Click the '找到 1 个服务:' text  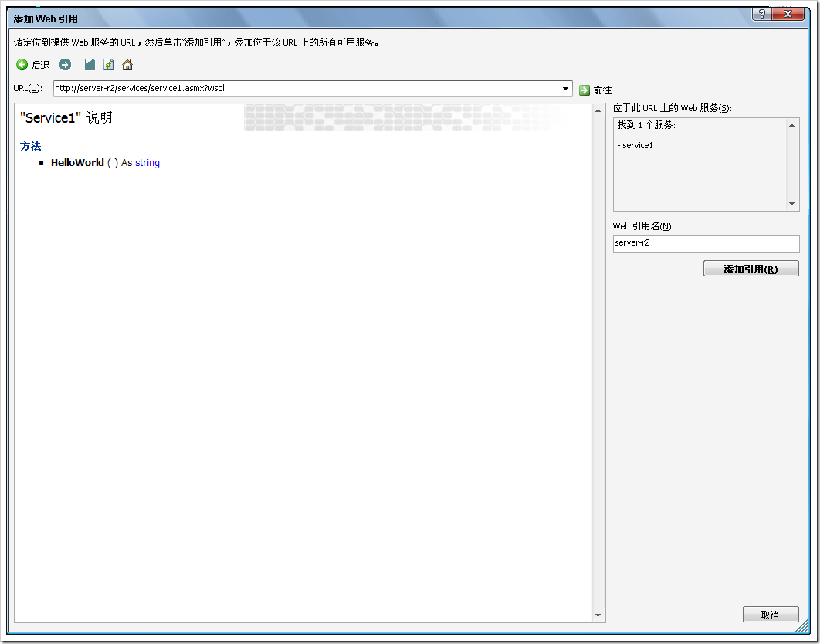pyautogui.click(x=646, y=125)
